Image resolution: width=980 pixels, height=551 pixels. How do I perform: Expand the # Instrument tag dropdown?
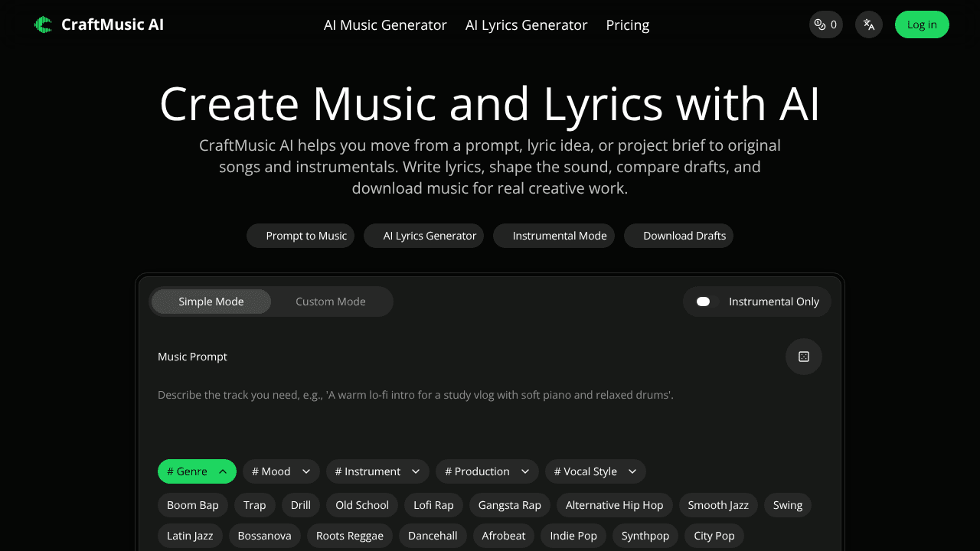(377, 471)
